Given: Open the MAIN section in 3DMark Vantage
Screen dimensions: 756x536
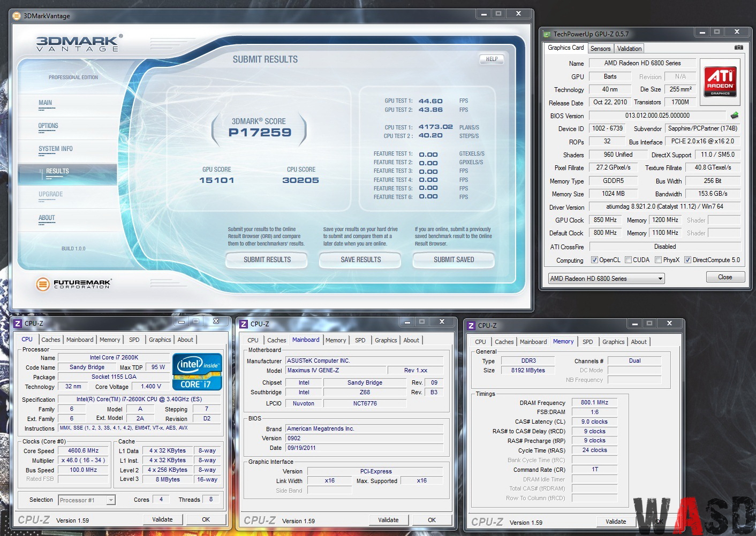Looking at the screenshot, I should coord(46,103).
